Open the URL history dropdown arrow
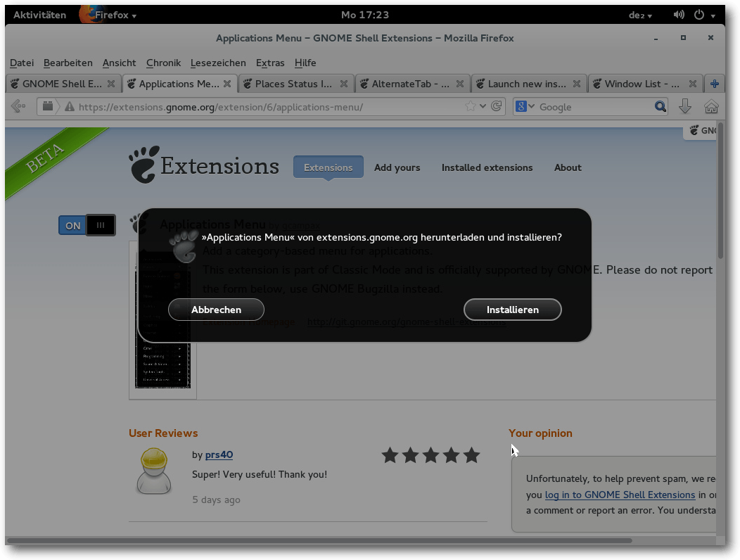The width and height of the screenshot is (740, 560). click(483, 106)
